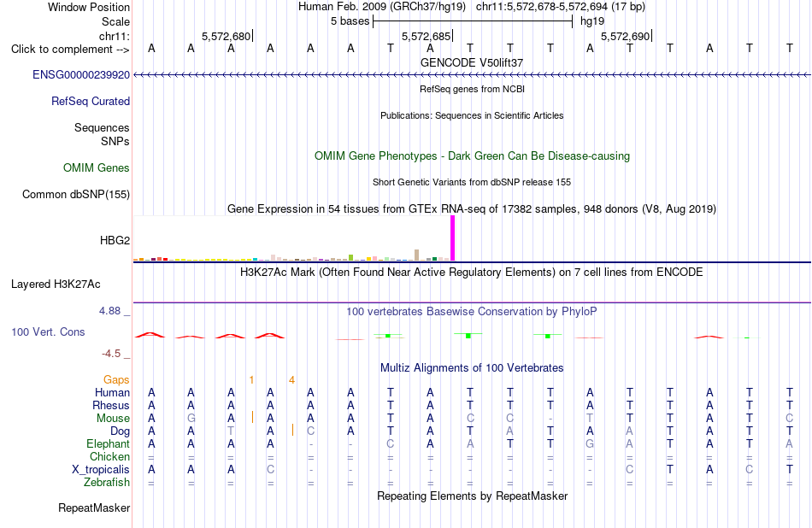The width and height of the screenshot is (812, 528).
Task: Click 'Repeating Elements by RepeatMasker' title
Action: [472, 496]
